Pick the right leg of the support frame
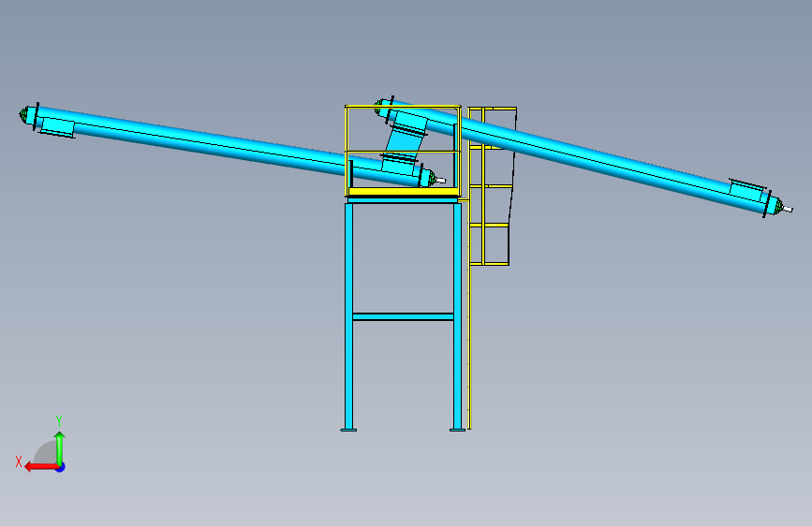This screenshot has width=812, height=526. click(457, 315)
